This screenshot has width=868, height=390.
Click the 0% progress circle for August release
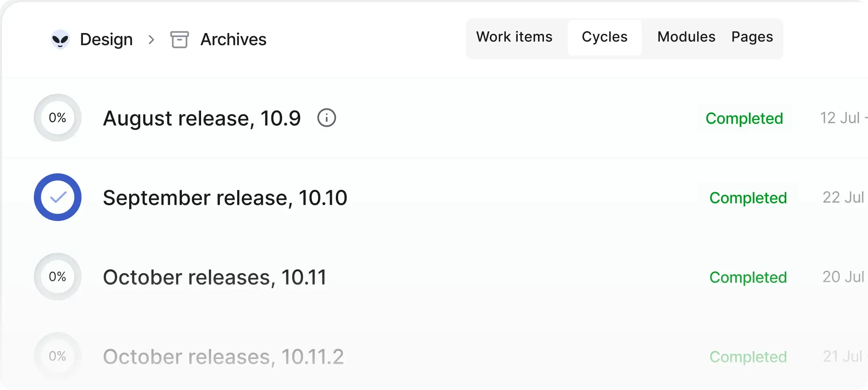pos(58,118)
